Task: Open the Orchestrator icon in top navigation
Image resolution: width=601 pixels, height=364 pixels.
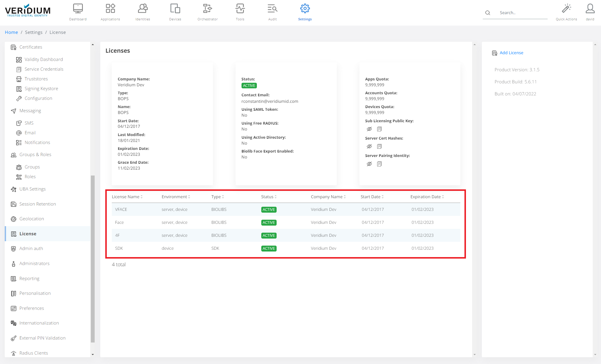Action: point(207,9)
